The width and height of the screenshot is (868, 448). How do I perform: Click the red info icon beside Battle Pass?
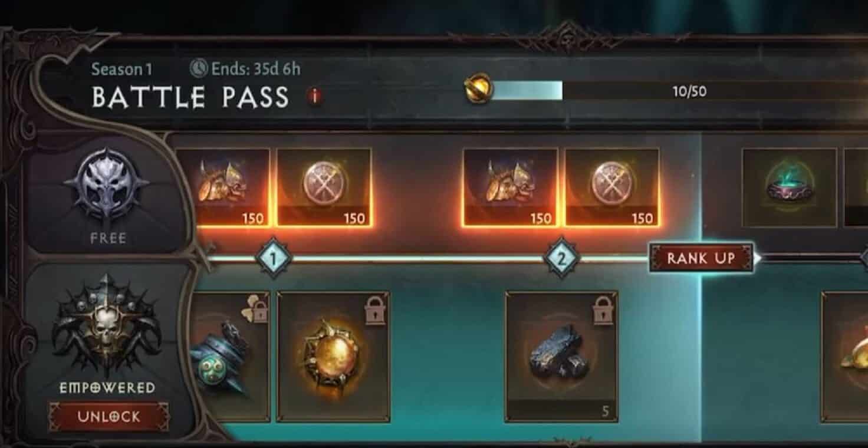315,96
